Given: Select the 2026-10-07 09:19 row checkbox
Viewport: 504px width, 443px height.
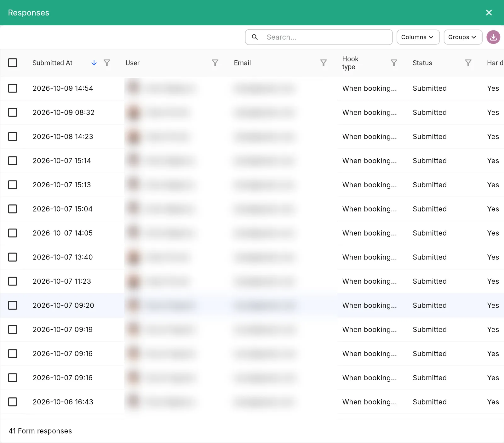Looking at the screenshot, I should point(13,329).
